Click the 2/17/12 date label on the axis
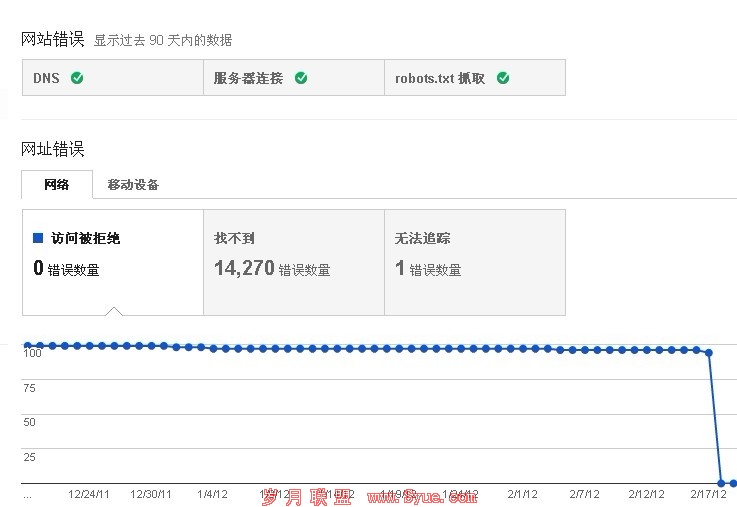Screen dimensions: 737x507 point(706,494)
